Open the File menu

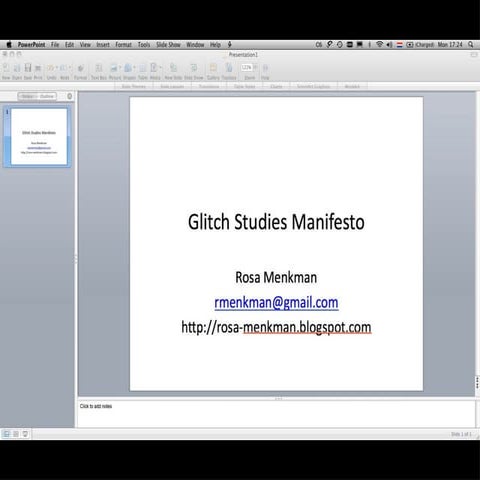pos(55,45)
